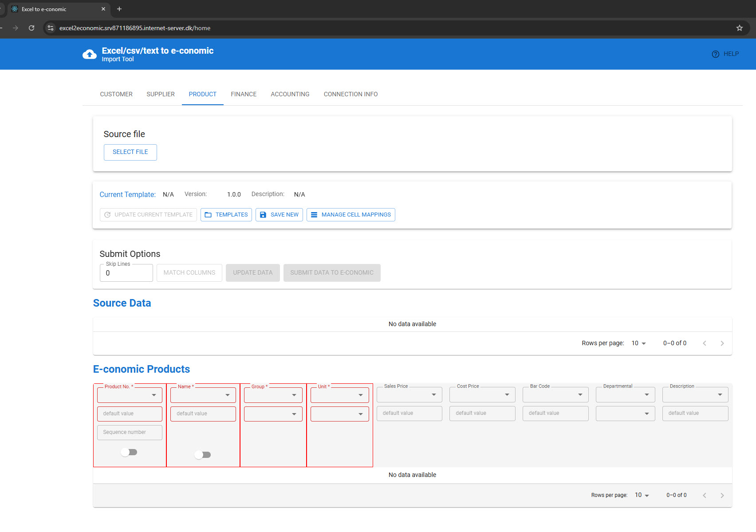Open the Product No. column dropdown
The image size is (756, 532).
click(130, 395)
